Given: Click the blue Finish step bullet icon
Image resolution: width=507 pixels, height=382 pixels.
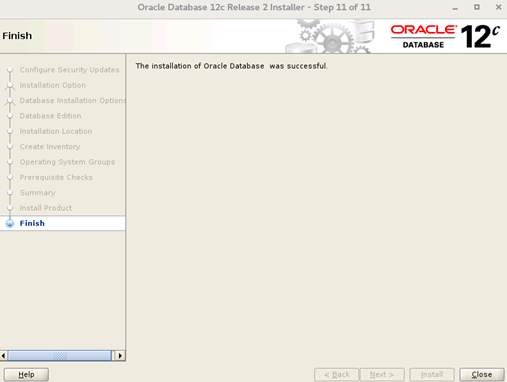Looking at the screenshot, I should click(10, 223).
